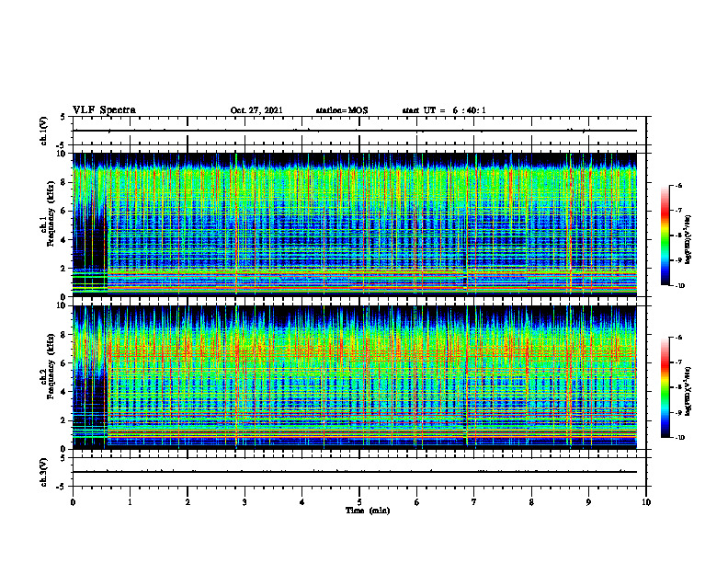728x563 pixels.
Task: Click the "-10" label on ch.1 color bar
Action: 679,286
